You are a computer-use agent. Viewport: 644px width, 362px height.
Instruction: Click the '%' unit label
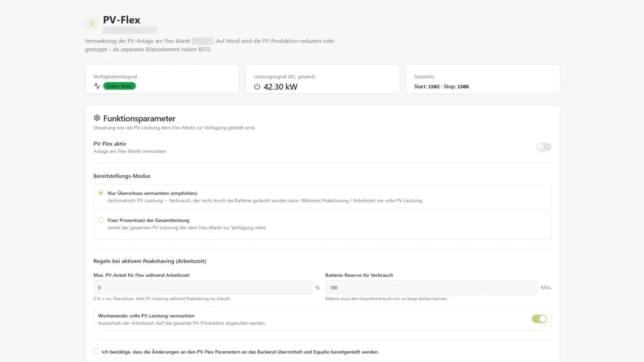[x=317, y=287]
